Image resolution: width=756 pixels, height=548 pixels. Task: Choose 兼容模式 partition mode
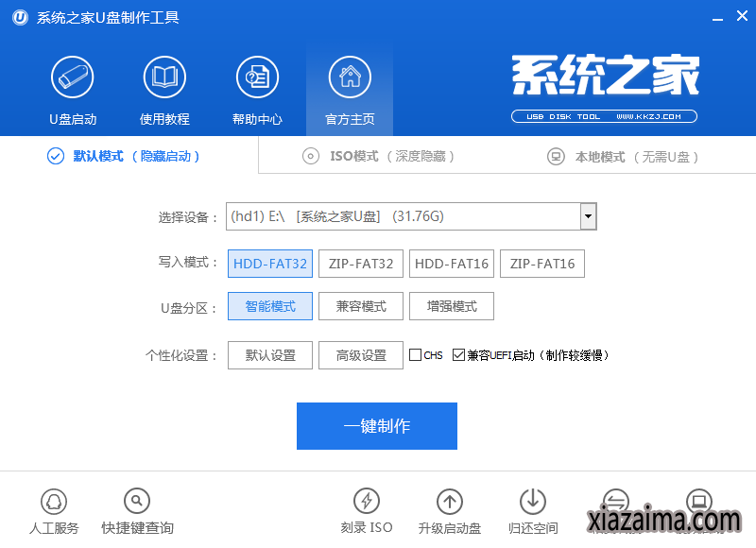(x=361, y=306)
